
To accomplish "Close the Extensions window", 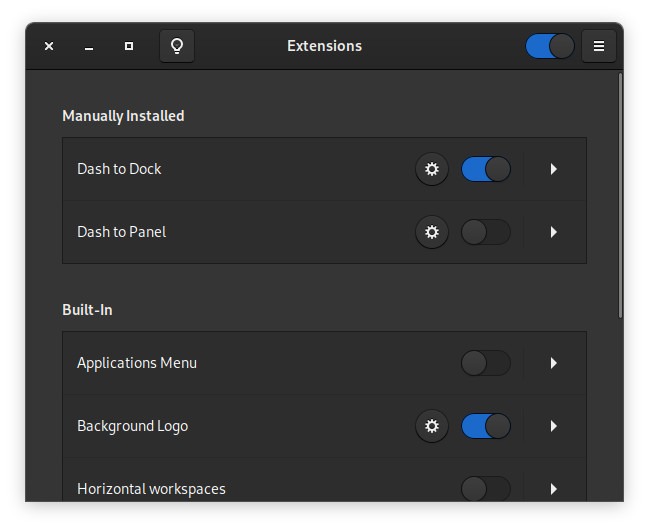I will click(x=49, y=46).
